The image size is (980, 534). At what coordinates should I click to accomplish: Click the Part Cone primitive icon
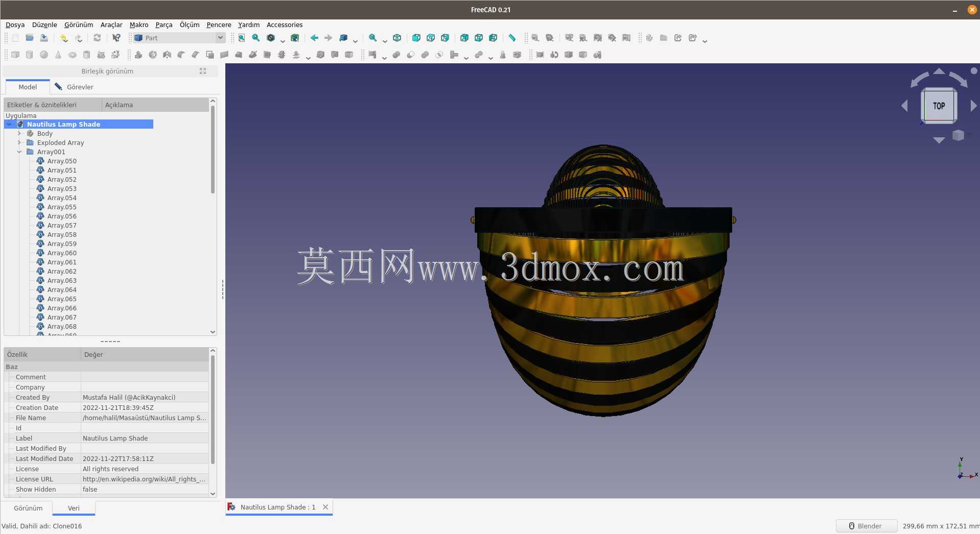[58, 55]
